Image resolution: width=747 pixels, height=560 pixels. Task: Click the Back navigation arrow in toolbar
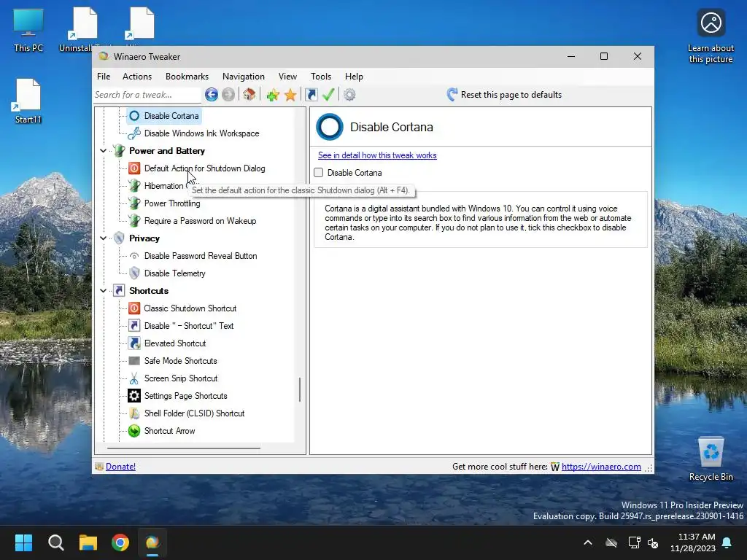212,95
